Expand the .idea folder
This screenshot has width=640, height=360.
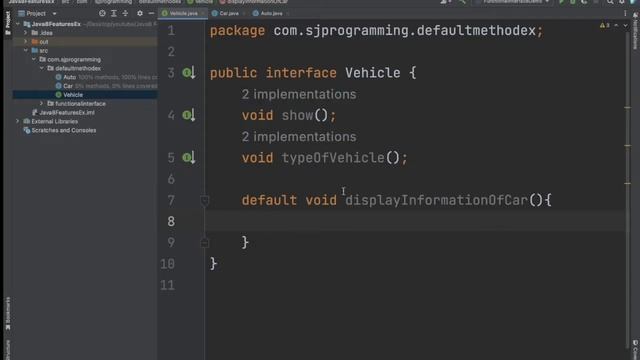[26, 33]
